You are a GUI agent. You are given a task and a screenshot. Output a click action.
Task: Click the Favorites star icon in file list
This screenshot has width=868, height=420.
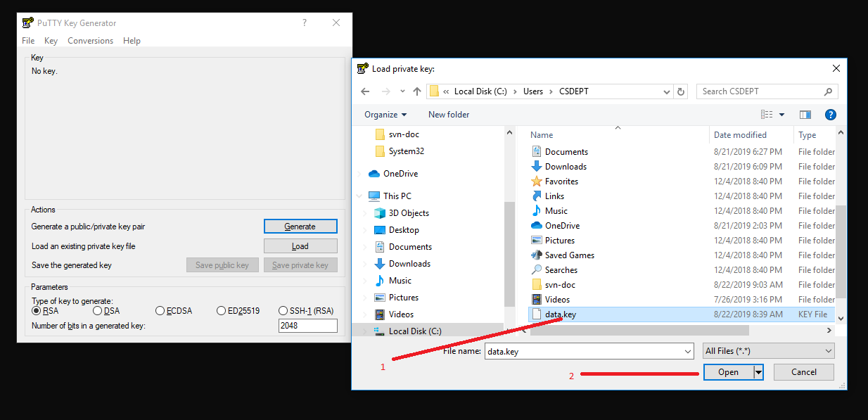pyautogui.click(x=537, y=182)
